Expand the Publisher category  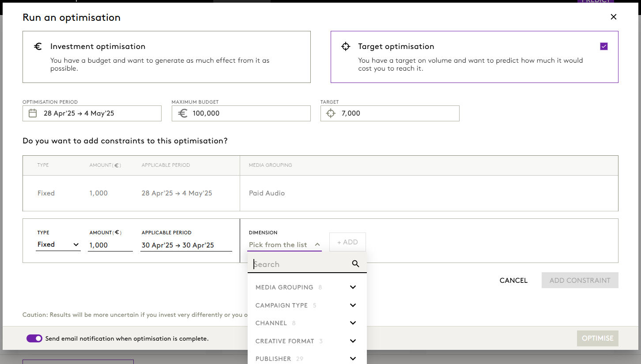[x=307, y=359]
